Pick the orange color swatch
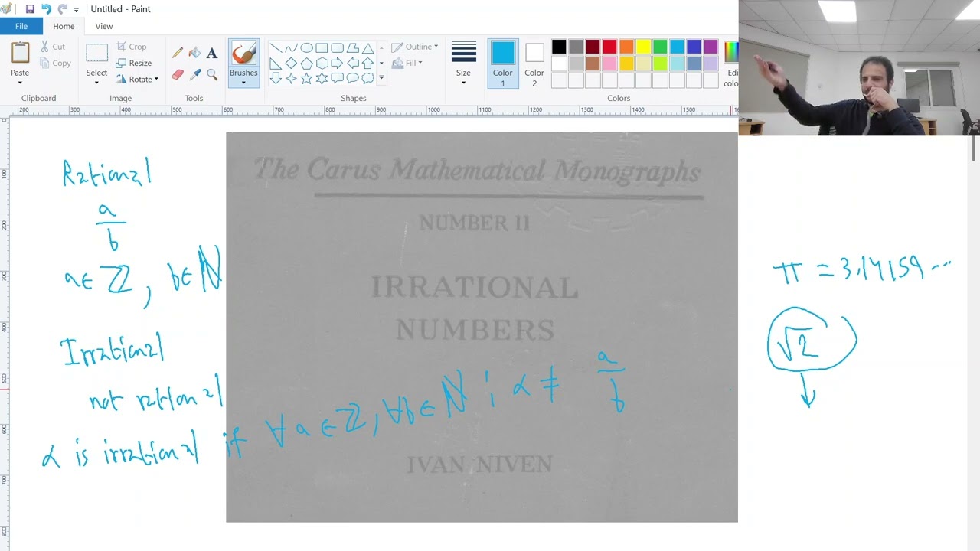The image size is (980, 551). coord(626,47)
